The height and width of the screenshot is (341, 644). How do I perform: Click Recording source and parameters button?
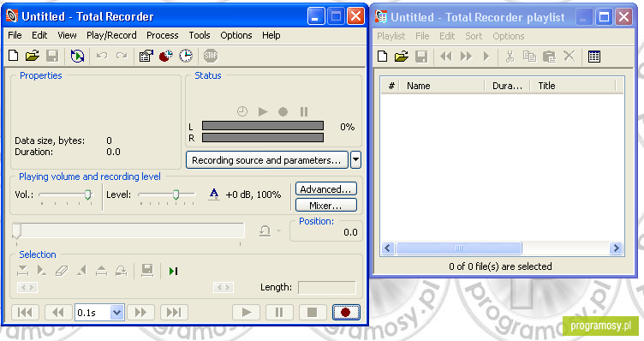coord(267,160)
